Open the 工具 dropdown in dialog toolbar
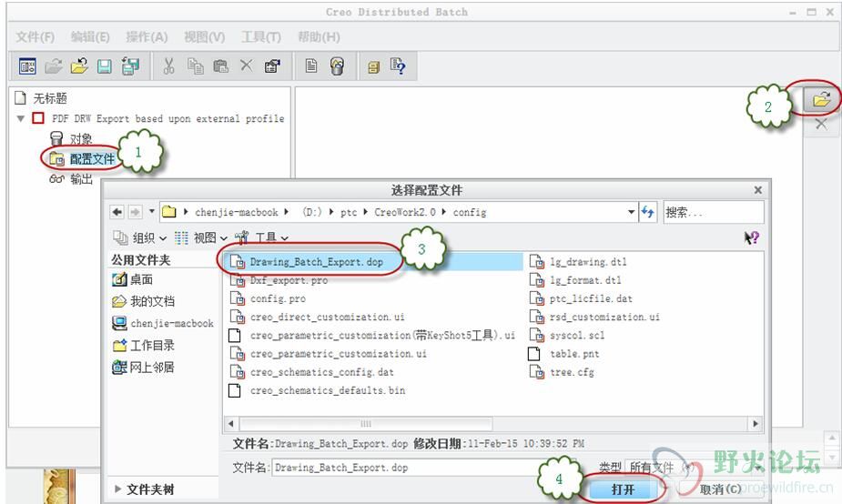This screenshot has width=842, height=504. pos(262,237)
